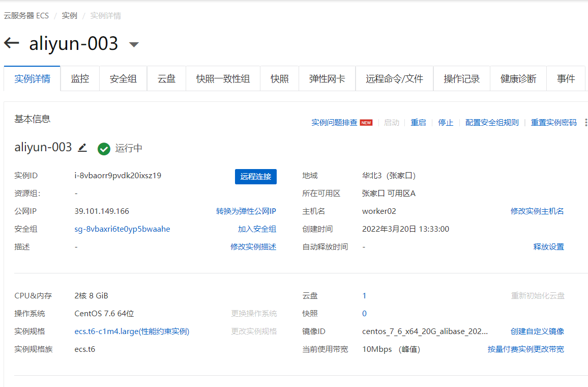
Task: Click the 远程连接 button
Action: pos(256,176)
